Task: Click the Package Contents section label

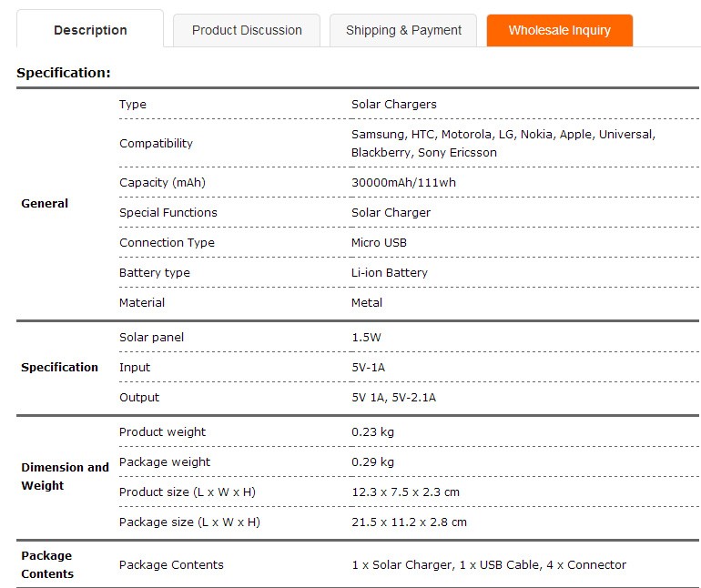Action: (47, 564)
